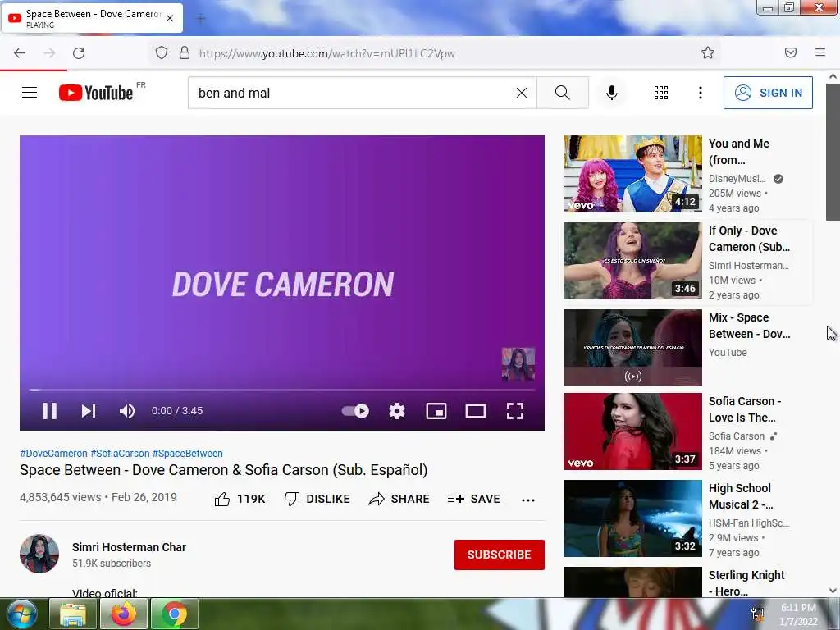
Task: Click the SIGN IN button
Action: coord(768,93)
